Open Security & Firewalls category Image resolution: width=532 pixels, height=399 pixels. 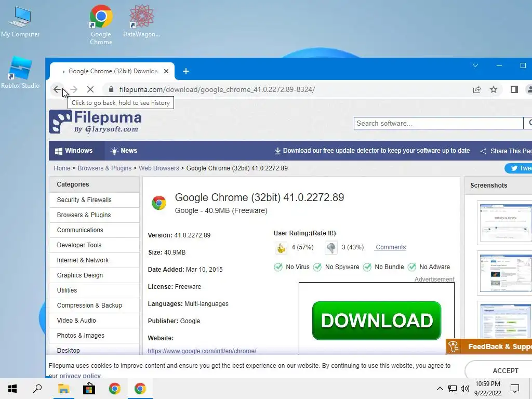click(95, 200)
